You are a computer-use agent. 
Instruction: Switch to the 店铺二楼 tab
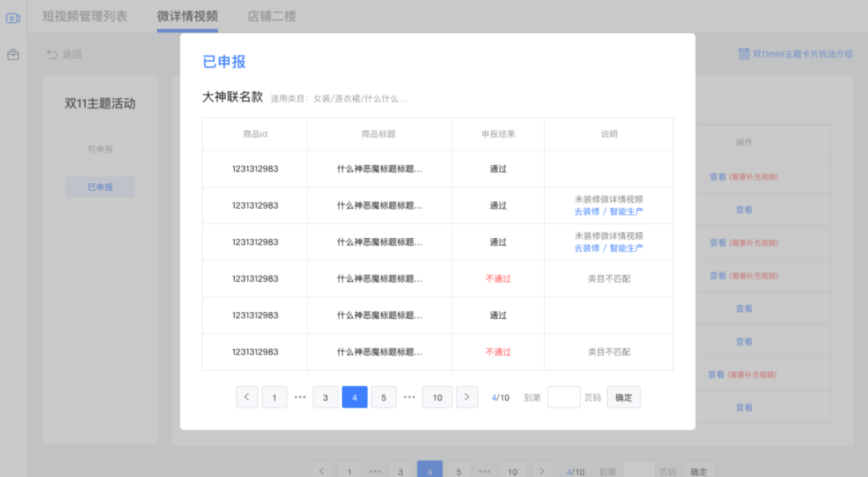click(271, 16)
